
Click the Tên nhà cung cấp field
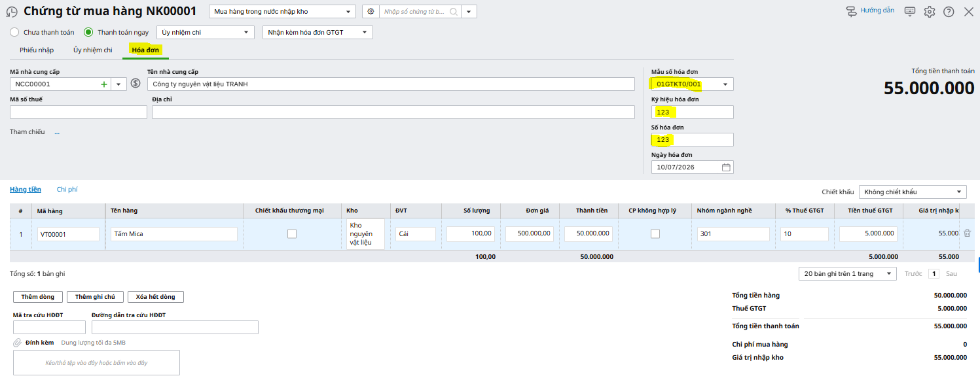(x=391, y=84)
